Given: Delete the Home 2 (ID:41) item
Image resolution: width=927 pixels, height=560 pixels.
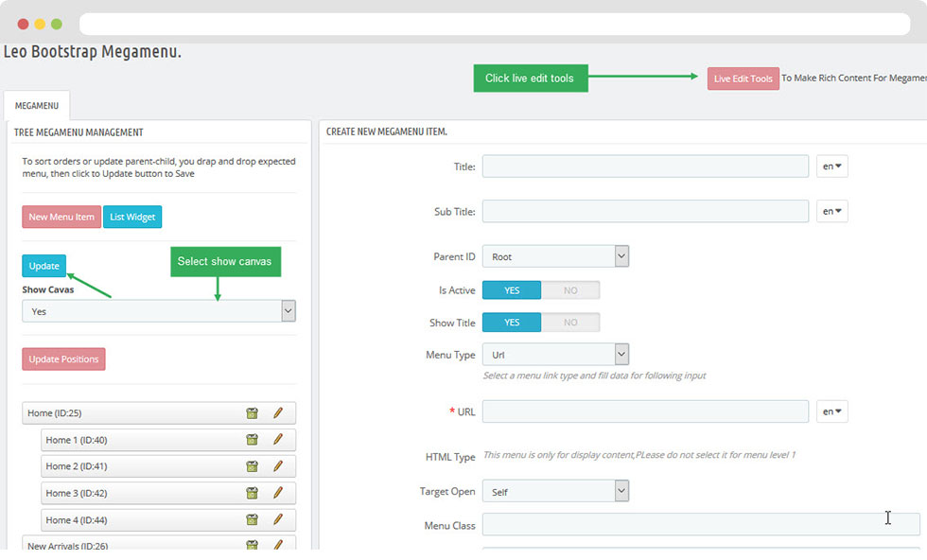Looking at the screenshot, I should point(252,466).
